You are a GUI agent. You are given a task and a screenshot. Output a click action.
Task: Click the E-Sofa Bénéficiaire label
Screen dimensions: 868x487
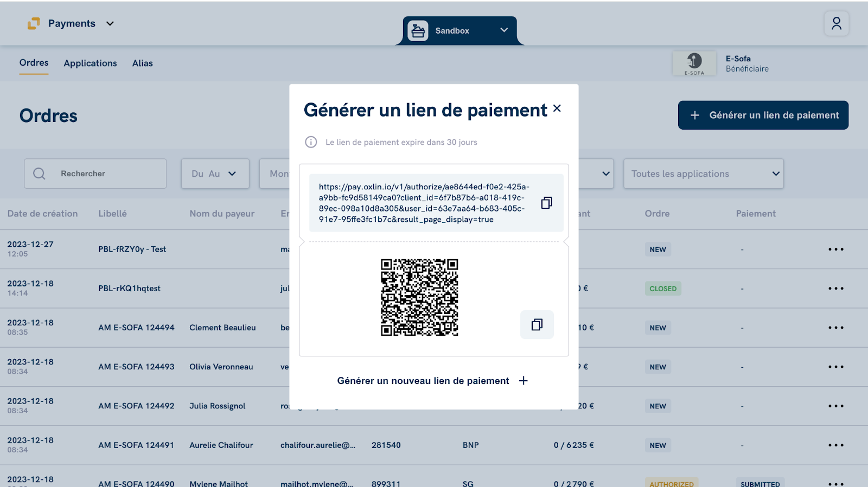pyautogui.click(x=747, y=63)
